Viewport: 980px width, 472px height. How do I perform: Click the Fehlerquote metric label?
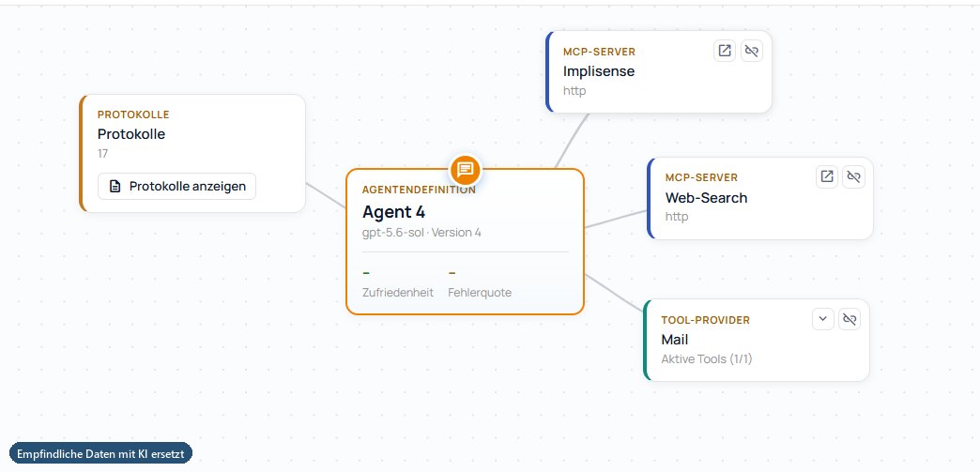[x=480, y=293]
